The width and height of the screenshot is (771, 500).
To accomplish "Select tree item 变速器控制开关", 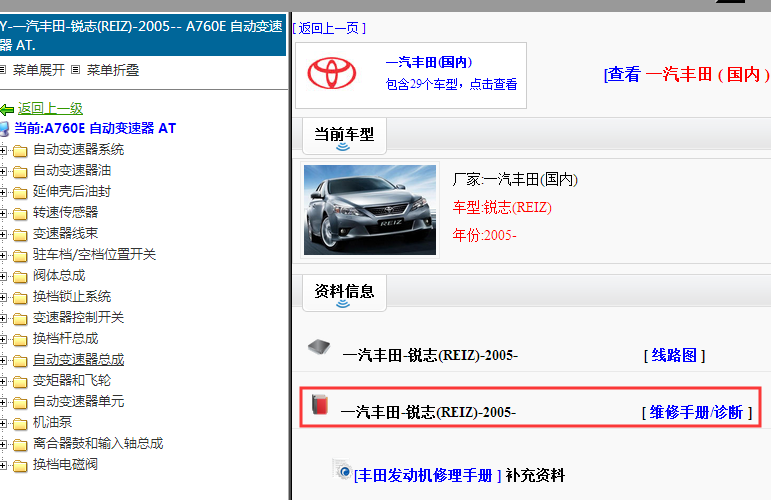I will [78, 318].
